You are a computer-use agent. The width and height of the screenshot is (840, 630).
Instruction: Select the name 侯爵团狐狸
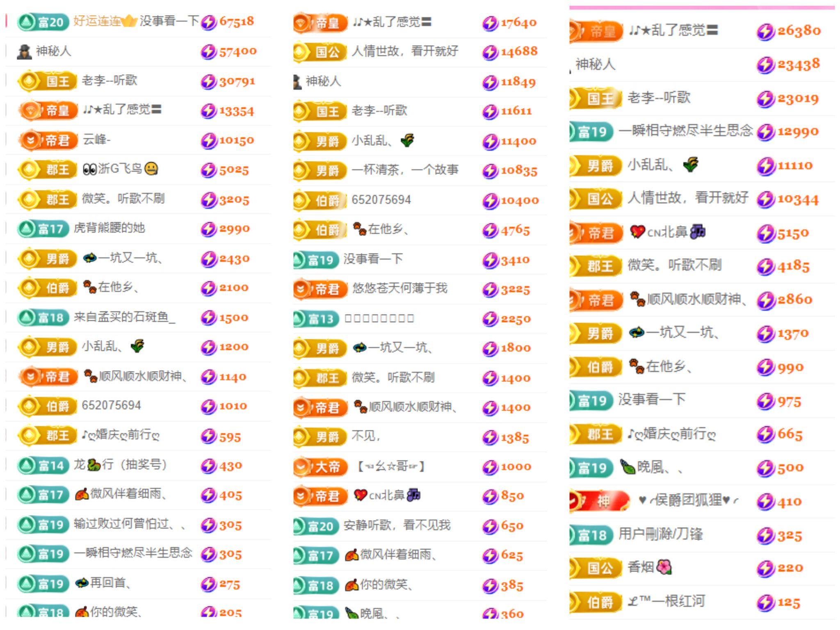(688, 500)
